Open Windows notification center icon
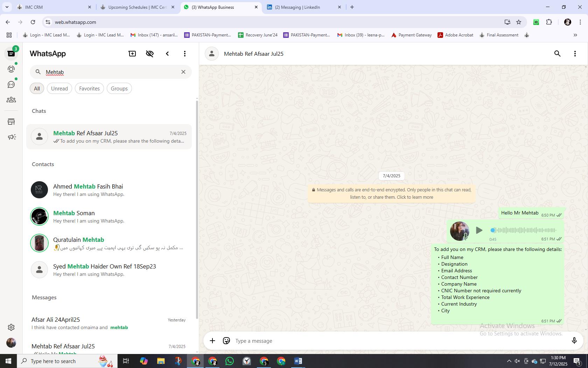588x368 pixels. click(x=577, y=361)
